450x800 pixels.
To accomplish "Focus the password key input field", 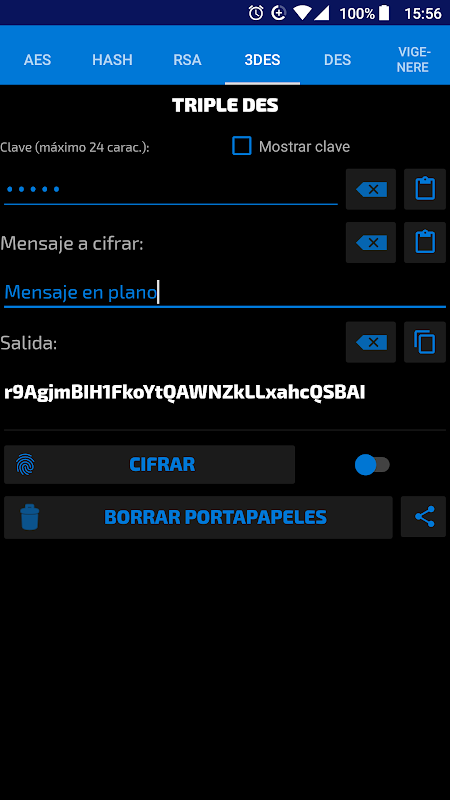I will [170, 190].
